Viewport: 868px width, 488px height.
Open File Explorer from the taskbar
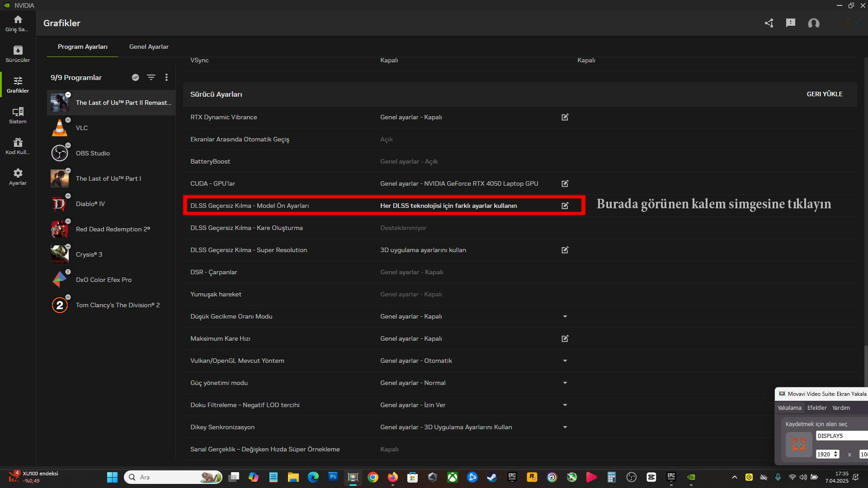(293, 477)
